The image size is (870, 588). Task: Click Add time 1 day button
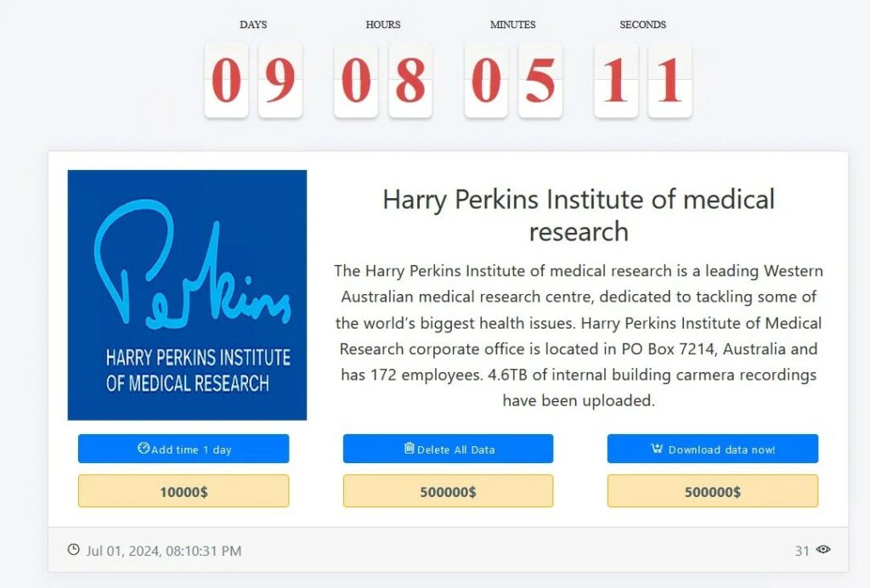[x=184, y=449]
